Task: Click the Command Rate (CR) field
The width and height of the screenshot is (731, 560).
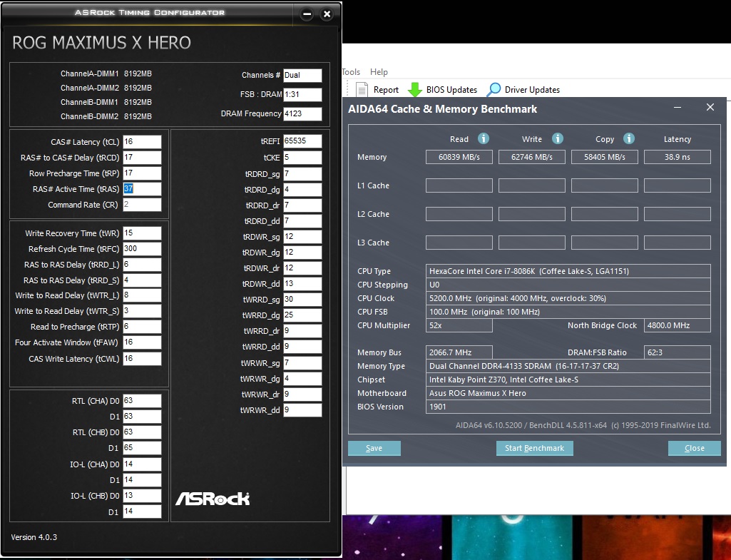Action: point(142,205)
